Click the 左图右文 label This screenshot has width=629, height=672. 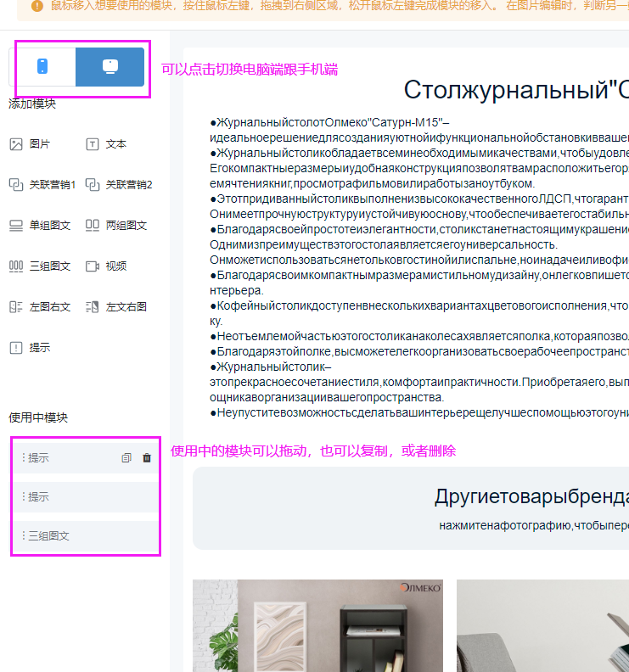tap(50, 307)
